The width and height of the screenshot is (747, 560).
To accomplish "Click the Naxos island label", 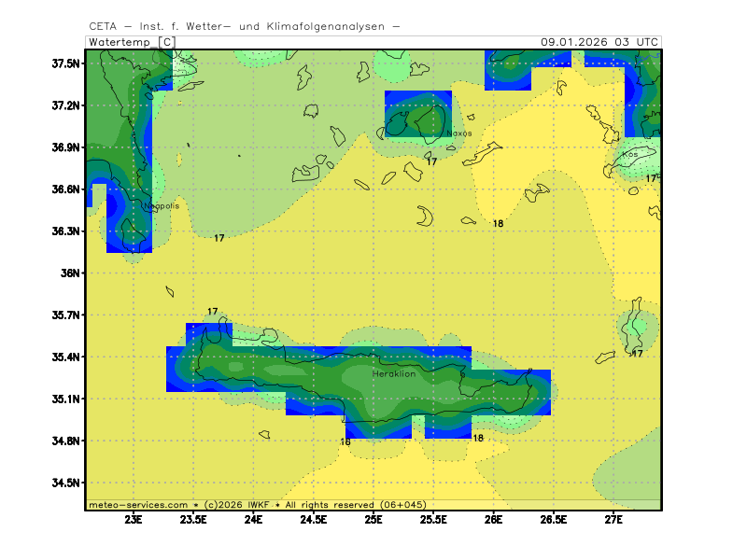I will point(459,133).
